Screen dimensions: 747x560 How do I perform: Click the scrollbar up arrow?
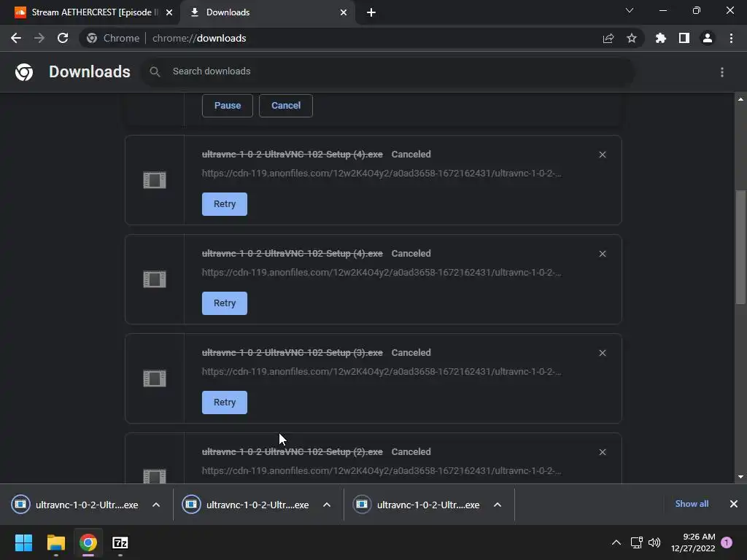[740, 99]
